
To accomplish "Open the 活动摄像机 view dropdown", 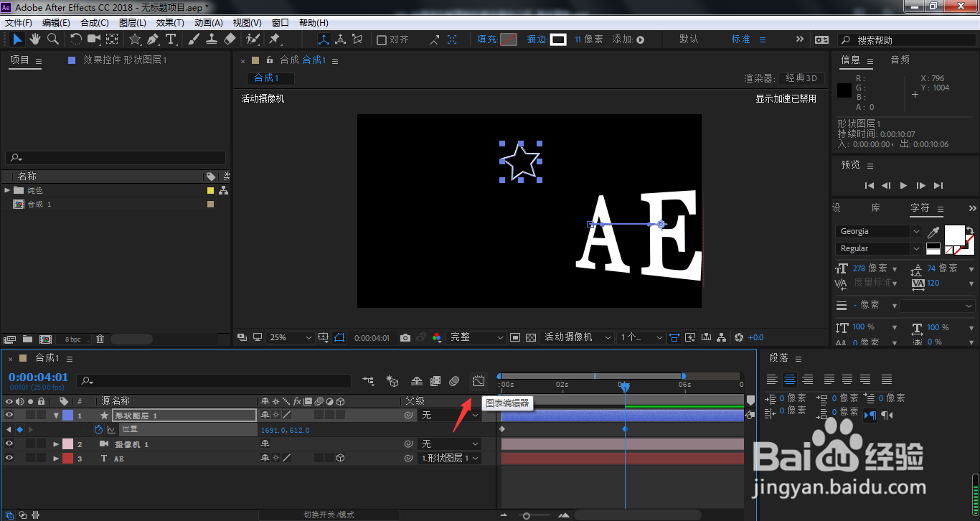I will tap(578, 337).
